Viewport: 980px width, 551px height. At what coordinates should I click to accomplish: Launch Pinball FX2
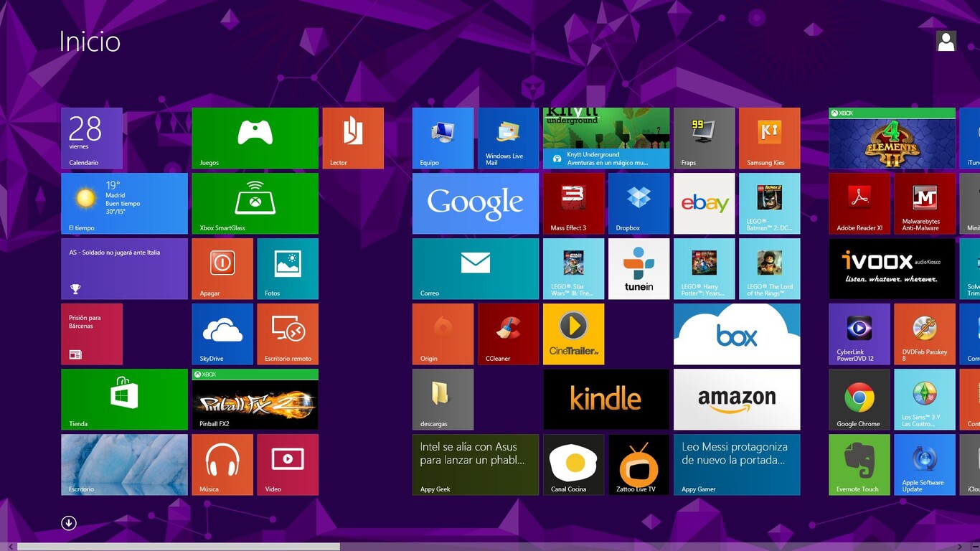coord(255,399)
